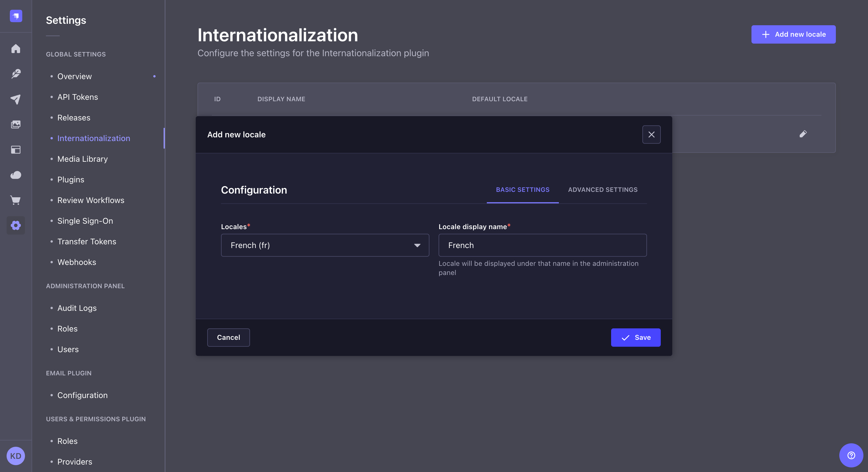Open the help question mark button

tap(850, 455)
